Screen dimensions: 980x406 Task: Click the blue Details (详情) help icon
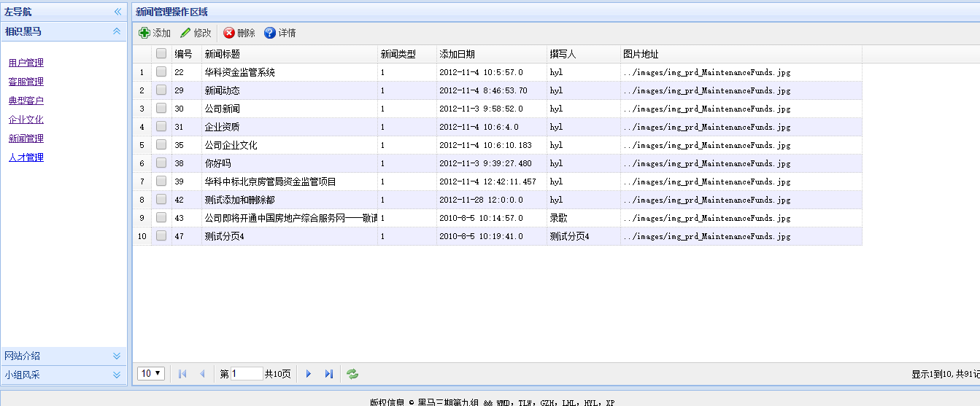270,33
